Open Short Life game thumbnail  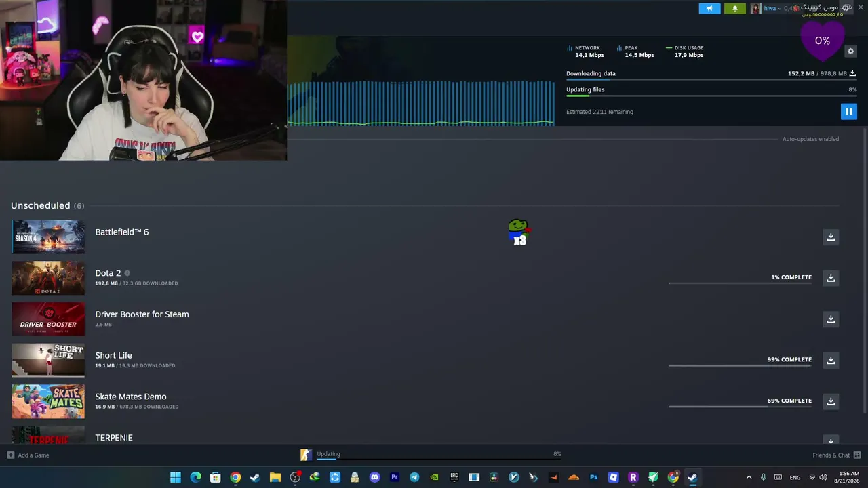click(x=48, y=360)
